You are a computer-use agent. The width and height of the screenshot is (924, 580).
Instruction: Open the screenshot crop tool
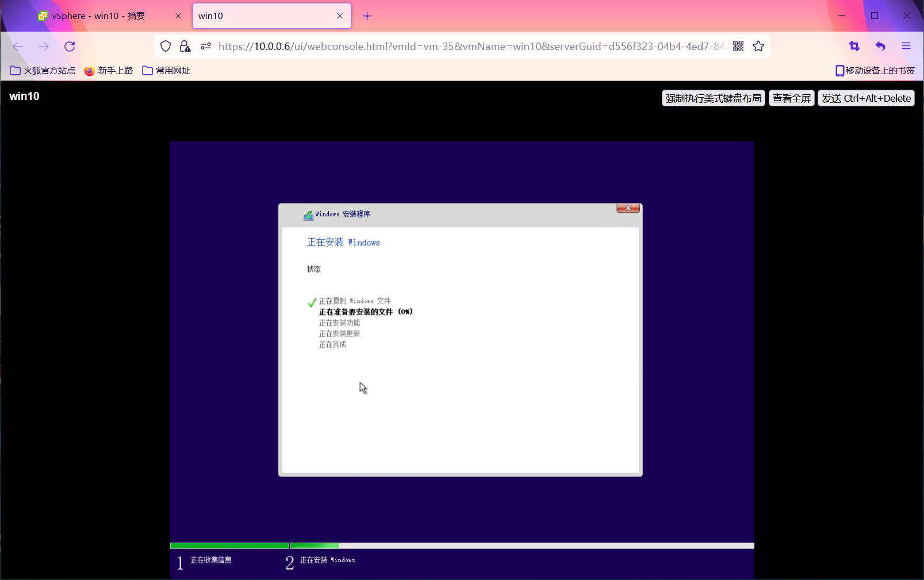tap(854, 47)
